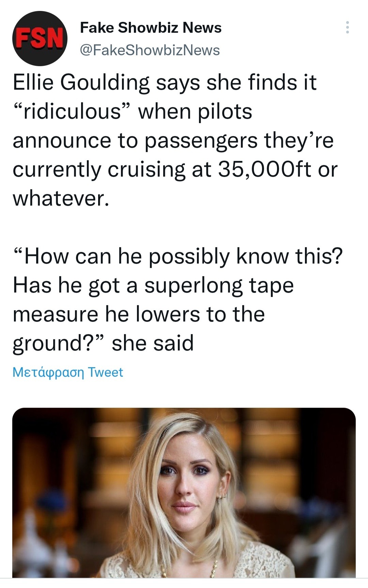This screenshot has width=368, height=588.
Task: Open the Fake Showbiz News display name
Action: (151, 28)
